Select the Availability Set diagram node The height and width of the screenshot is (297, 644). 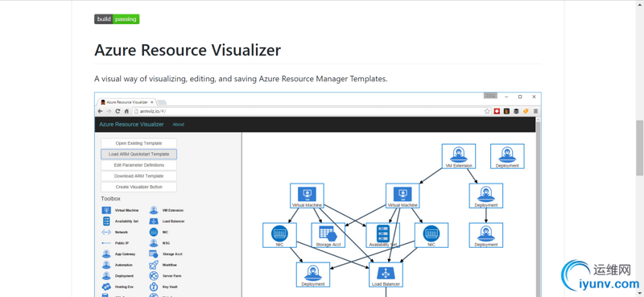coord(383,235)
